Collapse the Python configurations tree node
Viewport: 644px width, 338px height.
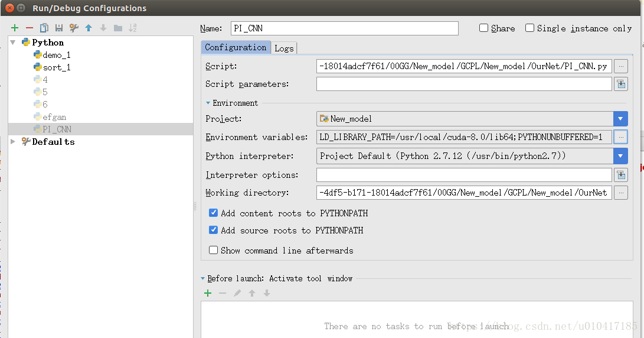(x=13, y=43)
